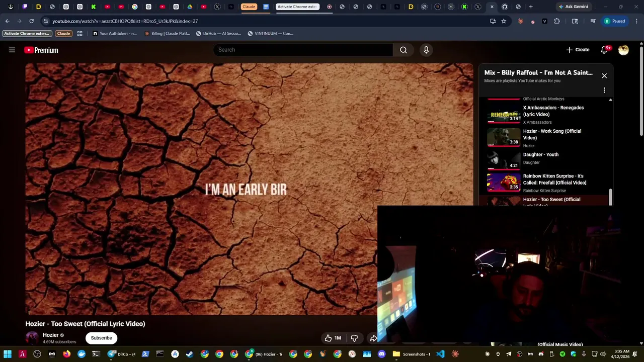
Task: Open the Windows Start menu
Action: (8, 354)
